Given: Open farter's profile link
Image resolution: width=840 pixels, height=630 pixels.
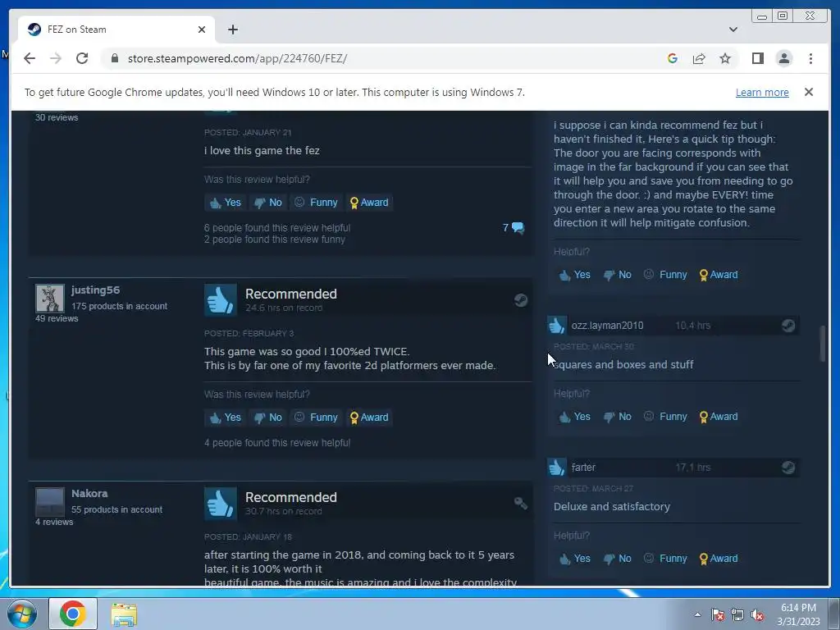Looking at the screenshot, I should [583, 468].
